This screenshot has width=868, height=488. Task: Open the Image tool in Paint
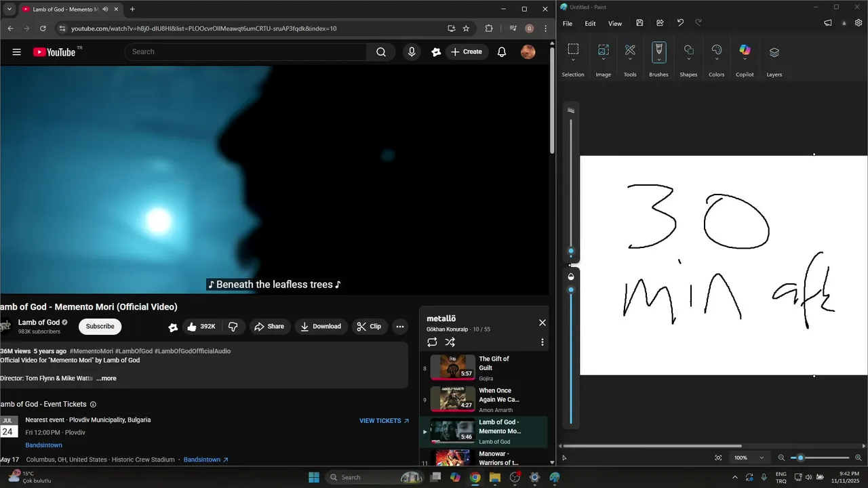pos(603,49)
